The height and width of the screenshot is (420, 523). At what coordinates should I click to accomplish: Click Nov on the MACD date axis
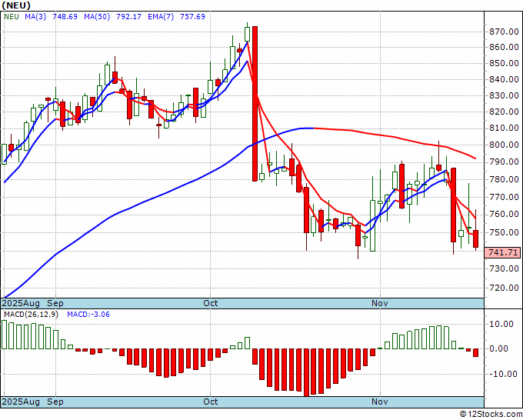380,402
